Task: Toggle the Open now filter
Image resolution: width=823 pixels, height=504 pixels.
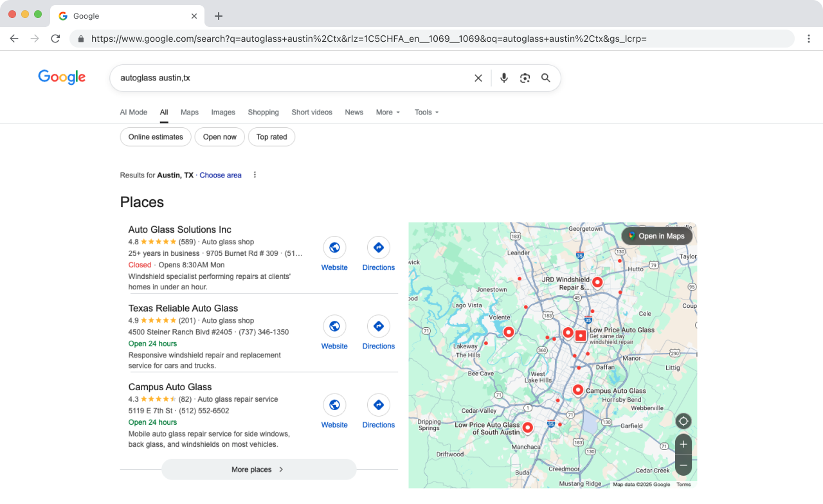Action: click(220, 137)
